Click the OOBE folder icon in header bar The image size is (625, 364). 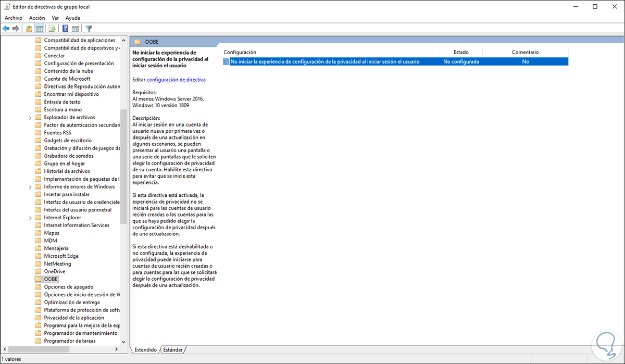(x=137, y=42)
